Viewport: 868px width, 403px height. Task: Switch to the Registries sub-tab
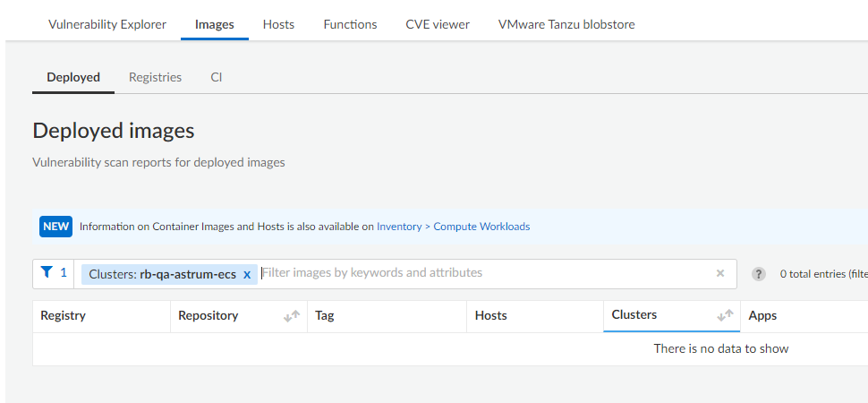tap(155, 77)
